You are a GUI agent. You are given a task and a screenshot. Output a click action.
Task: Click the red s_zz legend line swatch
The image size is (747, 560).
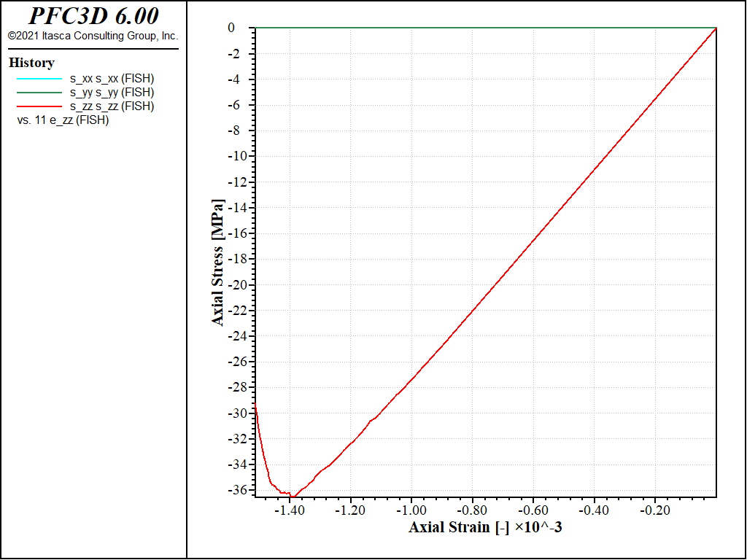(x=39, y=106)
